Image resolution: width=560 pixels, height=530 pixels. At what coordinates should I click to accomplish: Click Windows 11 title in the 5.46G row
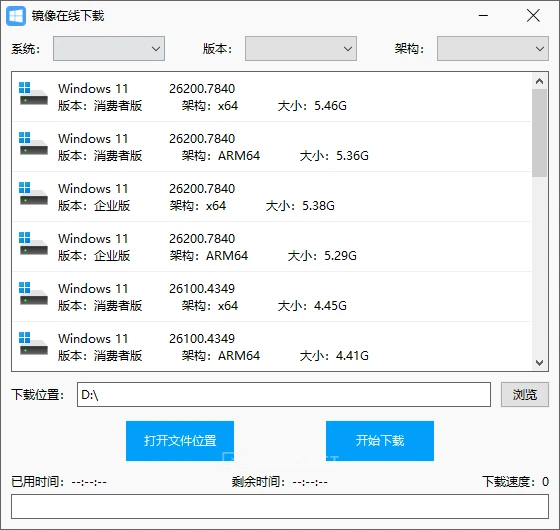pos(93,89)
